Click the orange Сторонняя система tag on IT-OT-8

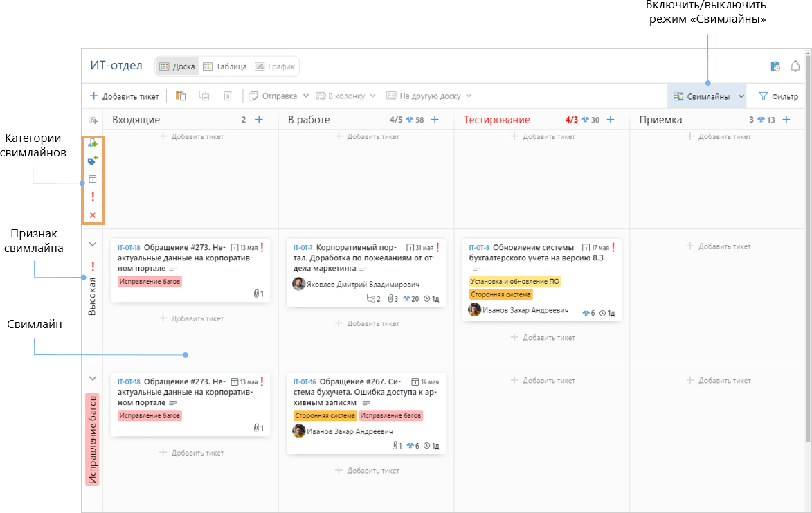pyautogui.click(x=500, y=294)
